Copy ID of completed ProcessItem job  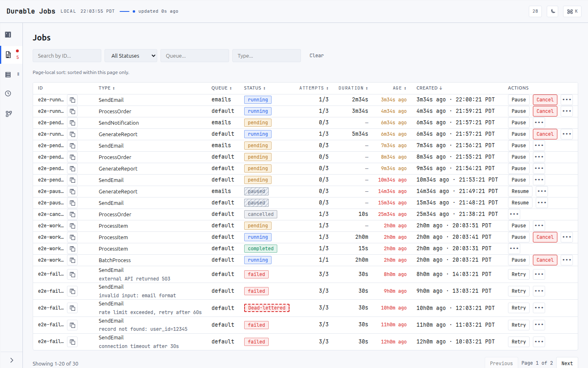(x=72, y=249)
